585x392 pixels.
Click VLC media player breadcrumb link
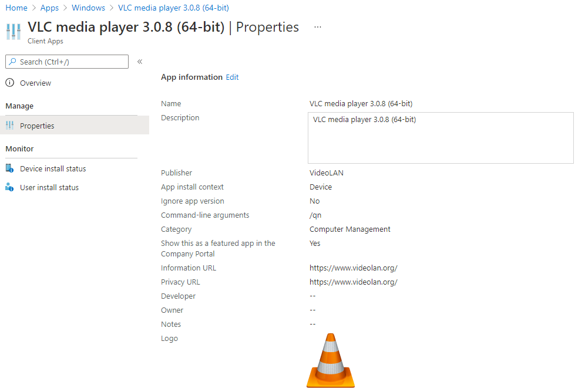(173, 8)
